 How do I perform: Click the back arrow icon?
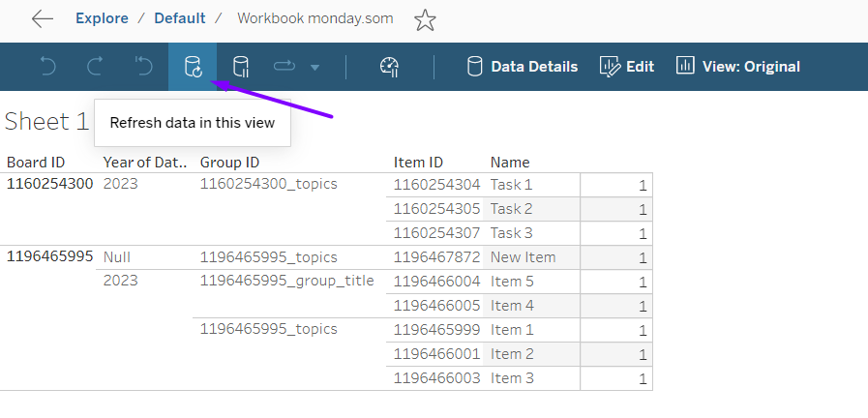[x=42, y=18]
